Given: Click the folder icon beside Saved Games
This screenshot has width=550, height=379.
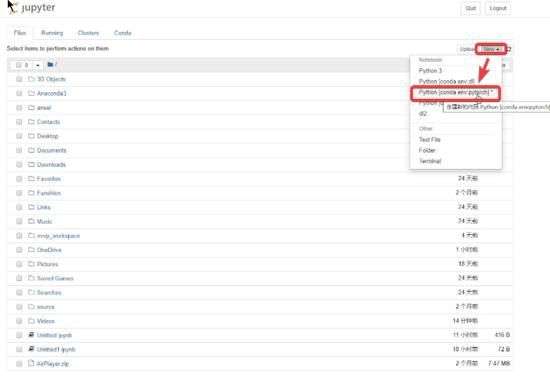Looking at the screenshot, I should click(31, 278).
